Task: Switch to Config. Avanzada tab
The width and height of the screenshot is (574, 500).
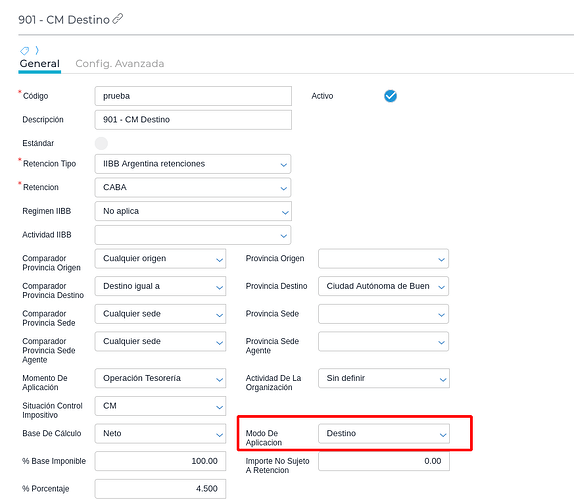Action: tap(120, 64)
